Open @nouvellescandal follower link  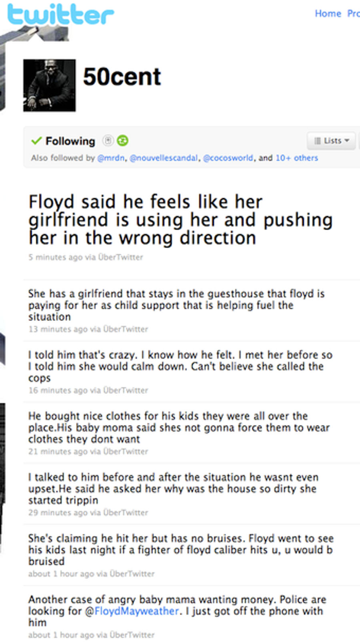click(x=164, y=158)
